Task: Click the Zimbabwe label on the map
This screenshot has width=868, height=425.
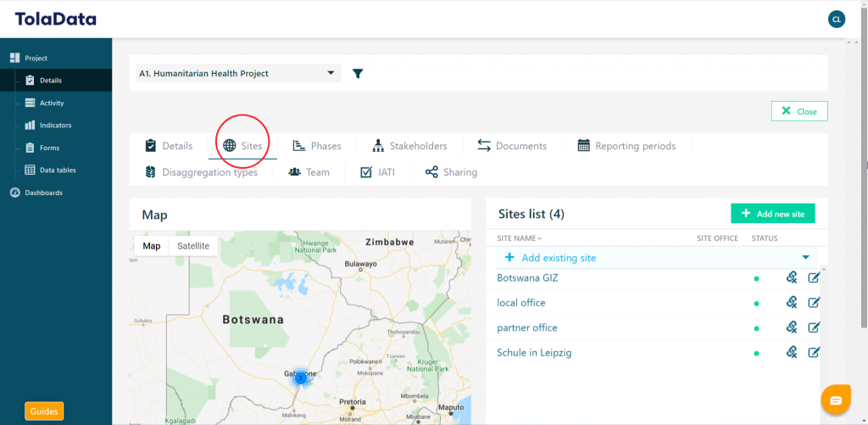Action: point(390,242)
